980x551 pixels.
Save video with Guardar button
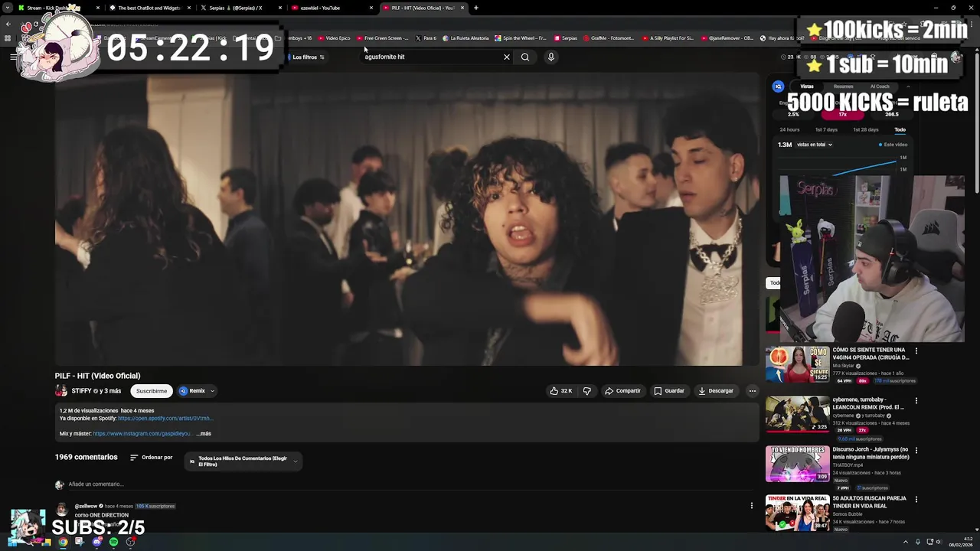click(669, 391)
